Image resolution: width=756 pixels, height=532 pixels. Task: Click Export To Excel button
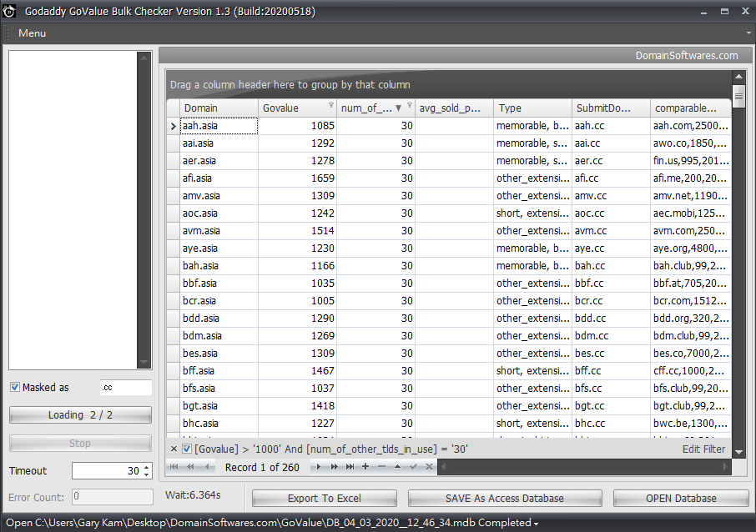[x=324, y=499]
